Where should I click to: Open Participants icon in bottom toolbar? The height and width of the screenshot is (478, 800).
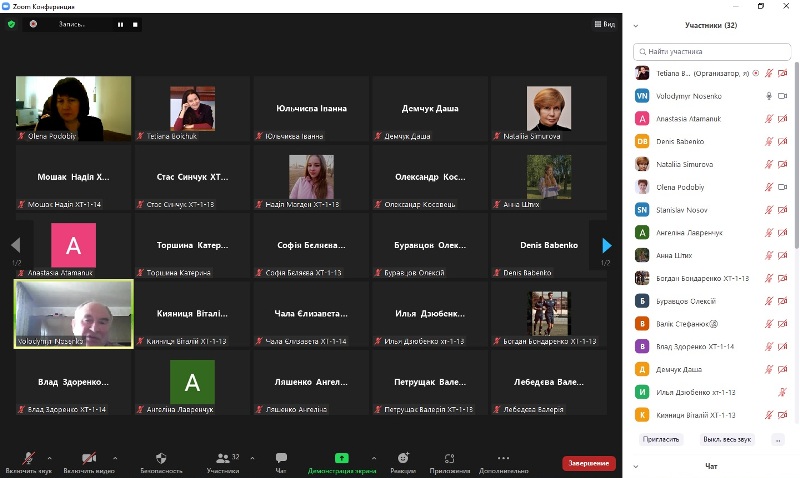(222, 458)
